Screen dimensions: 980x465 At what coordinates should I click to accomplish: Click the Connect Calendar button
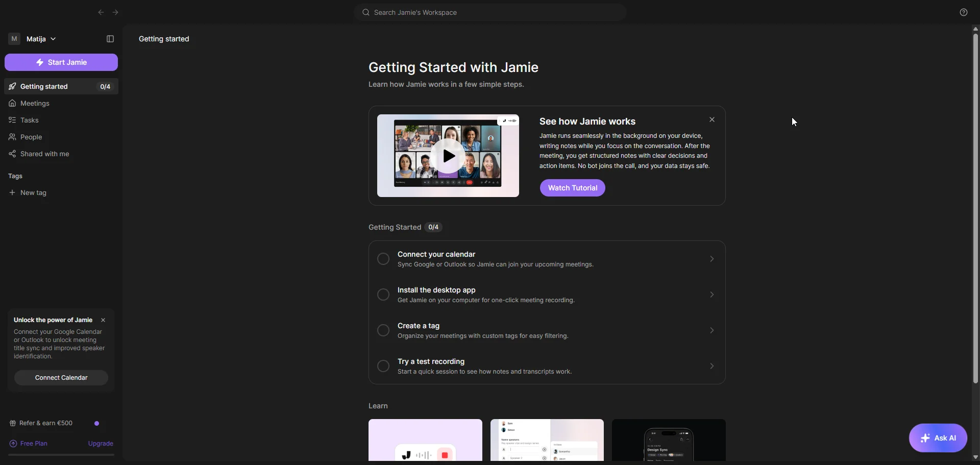click(x=61, y=378)
